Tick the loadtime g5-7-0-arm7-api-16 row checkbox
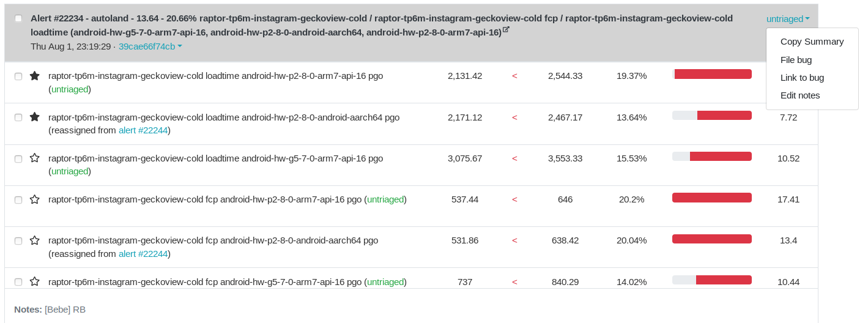The height and width of the screenshot is (323, 868). click(18, 158)
